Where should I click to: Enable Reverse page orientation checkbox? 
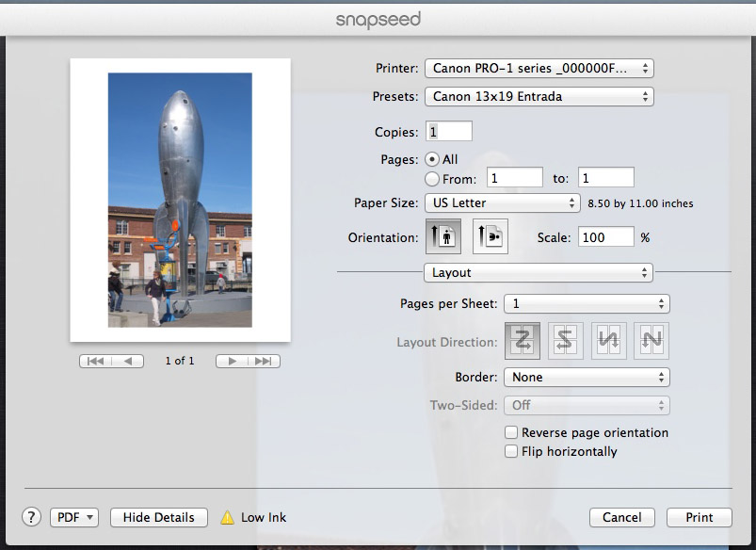pyautogui.click(x=511, y=432)
